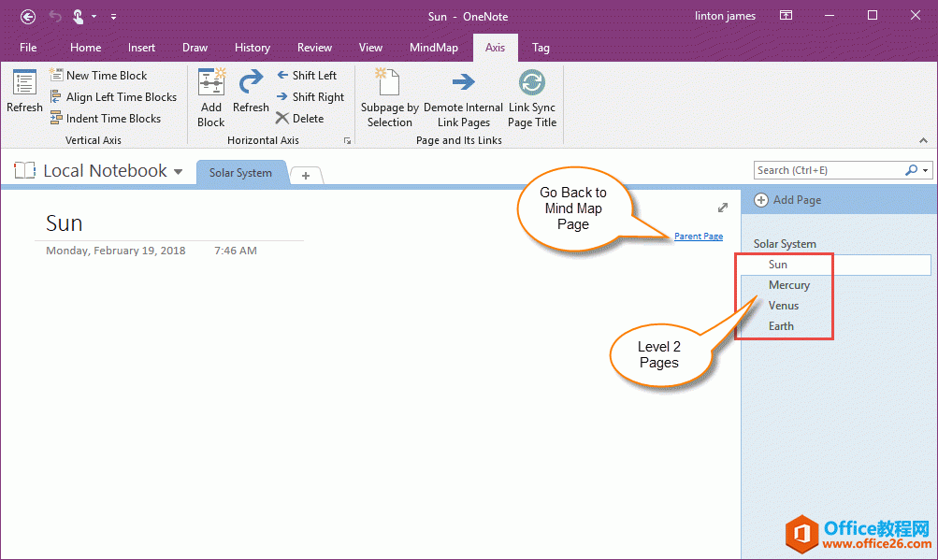Click the New Time Block icon
This screenshot has width=938, height=560.
click(x=56, y=76)
